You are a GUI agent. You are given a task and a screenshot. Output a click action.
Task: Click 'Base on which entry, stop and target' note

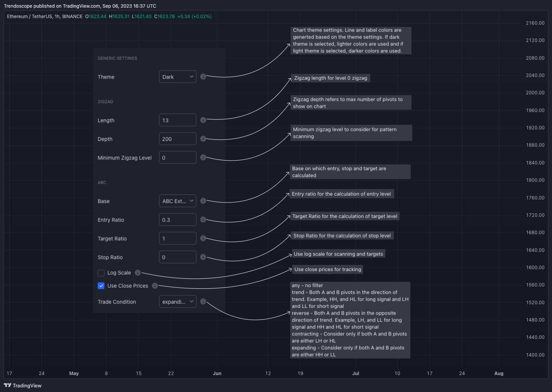[350, 172]
